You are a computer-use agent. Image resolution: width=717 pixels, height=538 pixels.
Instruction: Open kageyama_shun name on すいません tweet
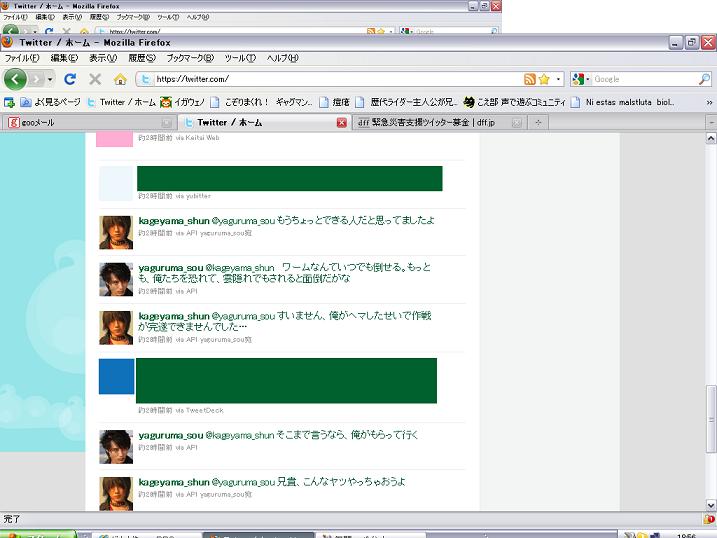[x=174, y=316]
